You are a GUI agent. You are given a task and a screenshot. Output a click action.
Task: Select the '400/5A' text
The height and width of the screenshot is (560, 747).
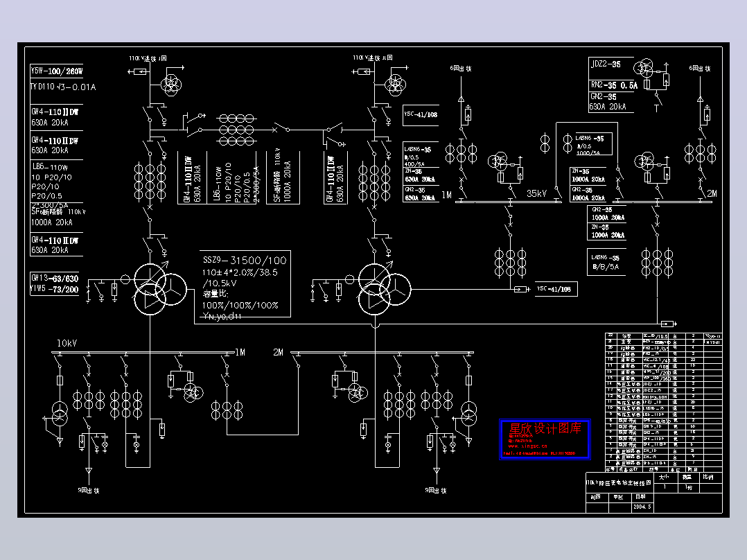tap(414, 164)
